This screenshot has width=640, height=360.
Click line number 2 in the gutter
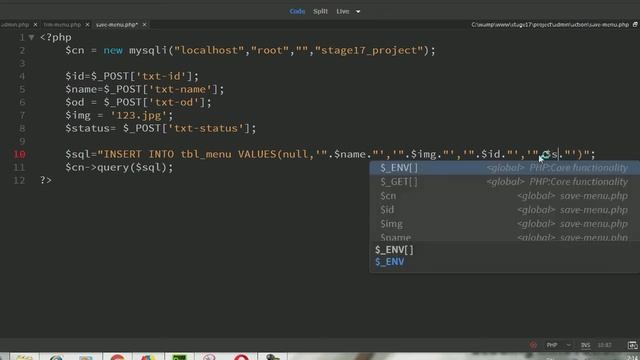(22, 51)
